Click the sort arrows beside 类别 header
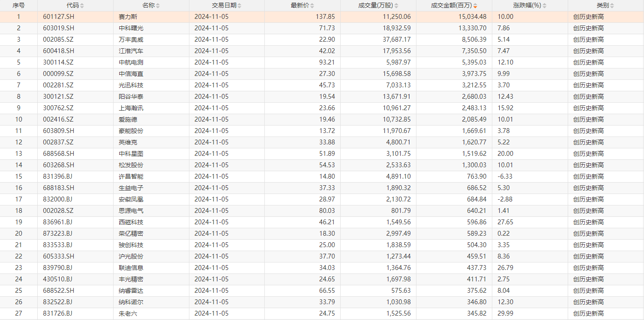644x320 pixels. (612, 6)
